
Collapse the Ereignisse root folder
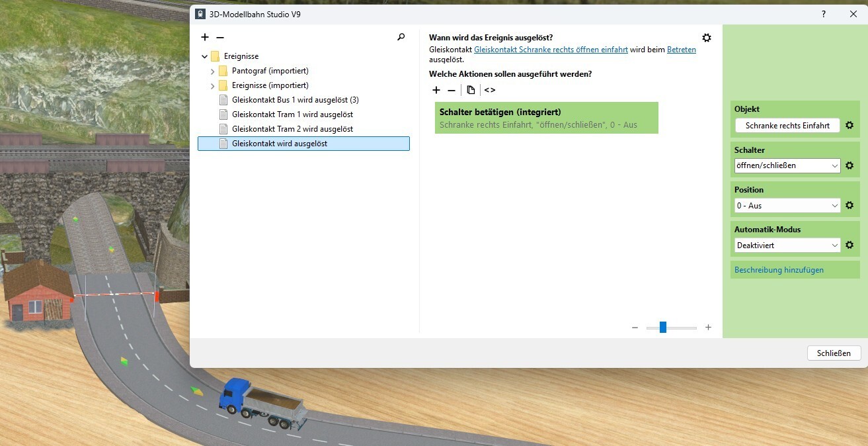(204, 56)
